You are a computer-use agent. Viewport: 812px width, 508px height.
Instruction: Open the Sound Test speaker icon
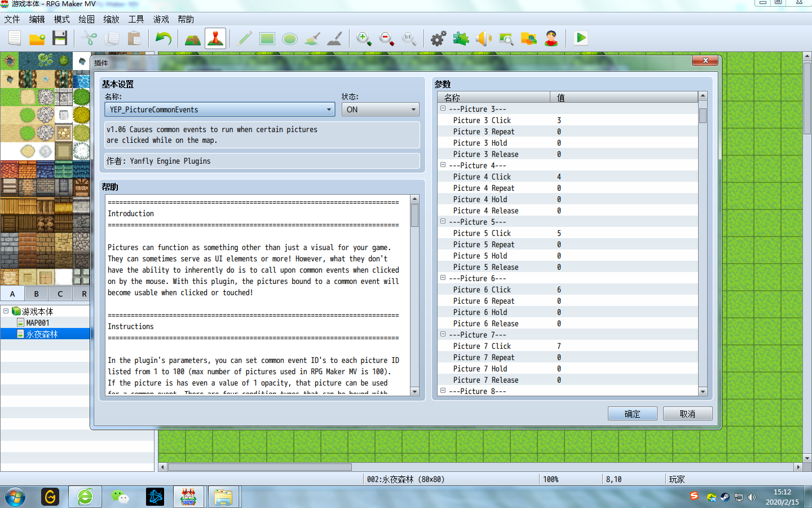click(x=484, y=38)
